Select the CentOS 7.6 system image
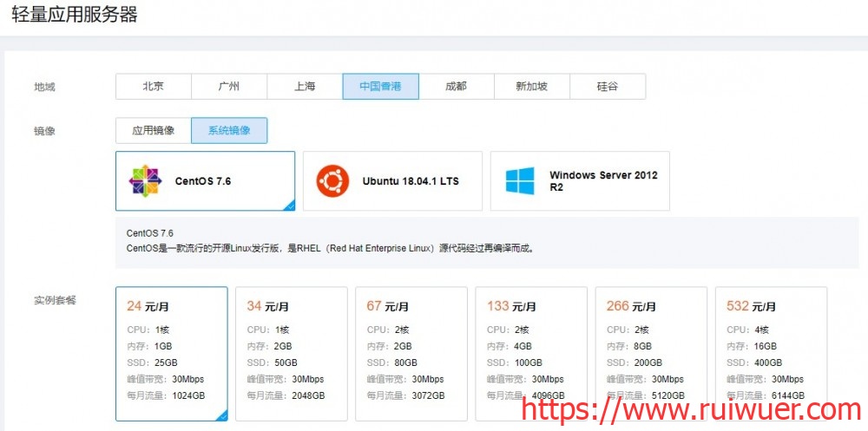Viewport: 868px width, 431px height. 205,181
